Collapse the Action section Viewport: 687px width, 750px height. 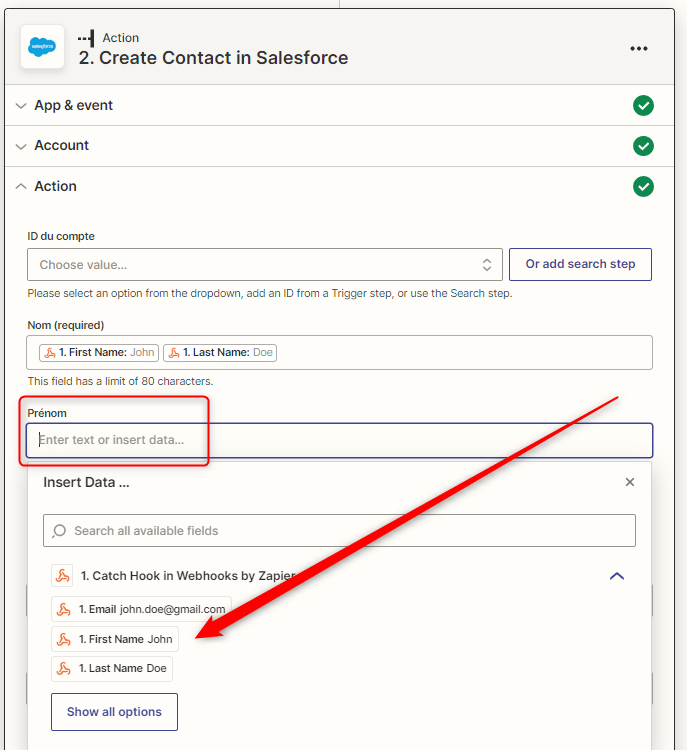pos(21,187)
